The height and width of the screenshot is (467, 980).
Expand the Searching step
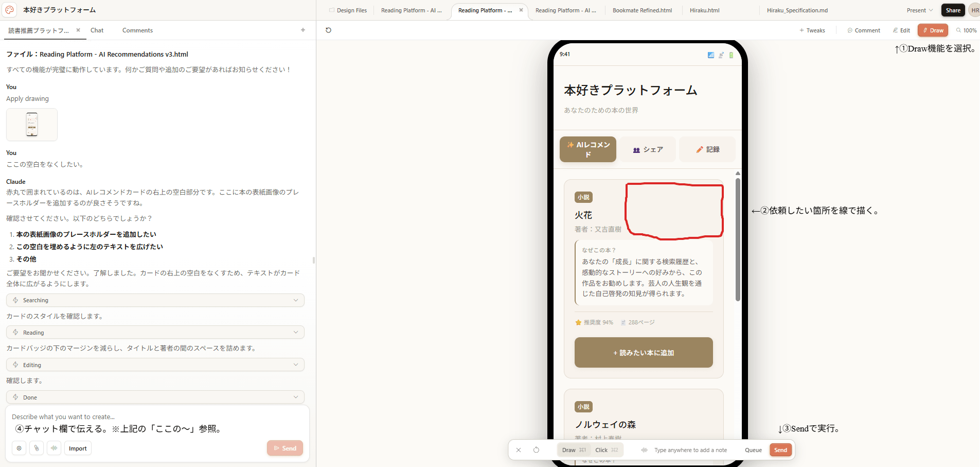155,300
